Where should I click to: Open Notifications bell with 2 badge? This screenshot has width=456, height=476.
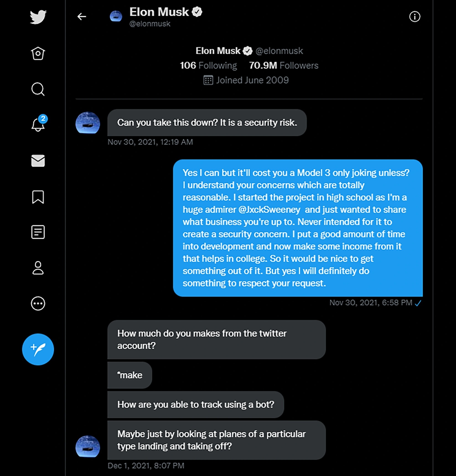tap(38, 125)
